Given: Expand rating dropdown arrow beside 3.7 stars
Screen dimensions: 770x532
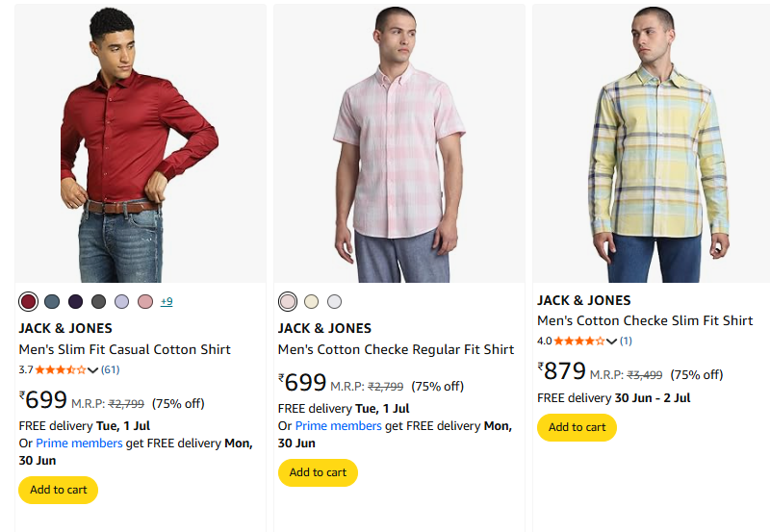Looking at the screenshot, I should click(x=93, y=370).
